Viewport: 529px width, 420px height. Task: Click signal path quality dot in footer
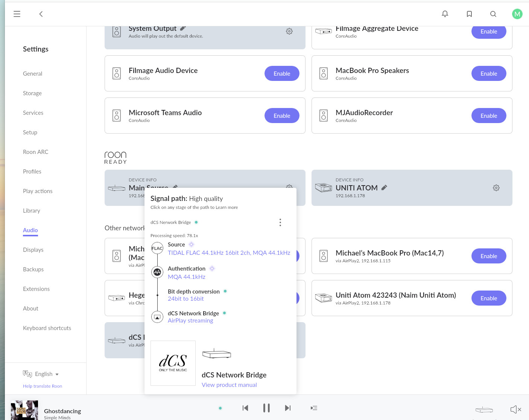click(220, 408)
